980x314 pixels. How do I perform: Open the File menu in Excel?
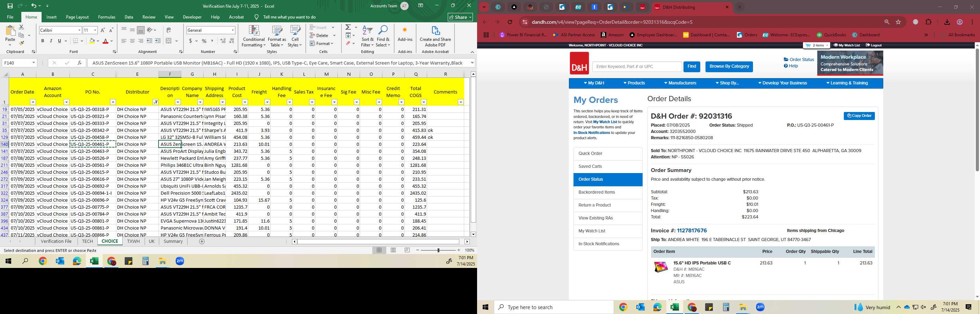pos(10,17)
